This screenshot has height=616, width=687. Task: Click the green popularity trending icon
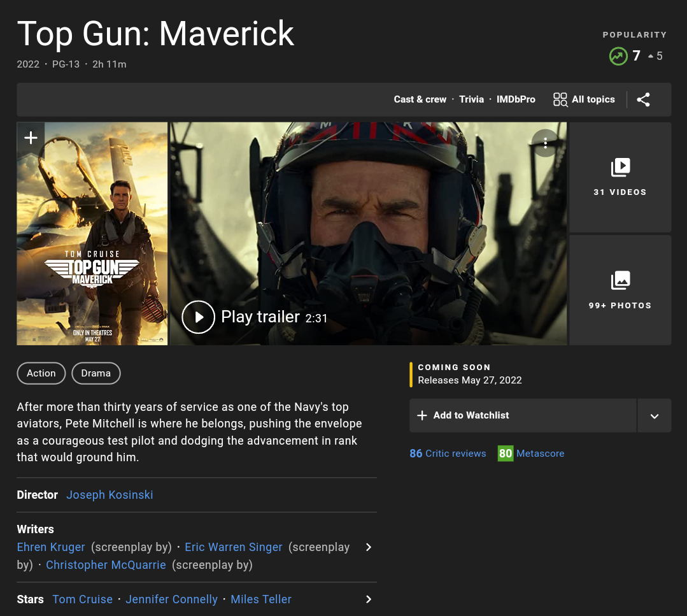tap(618, 56)
